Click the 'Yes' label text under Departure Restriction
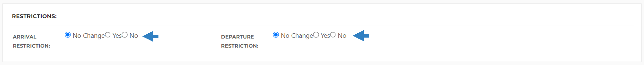Screen dimensions: 644x65 point(325,36)
